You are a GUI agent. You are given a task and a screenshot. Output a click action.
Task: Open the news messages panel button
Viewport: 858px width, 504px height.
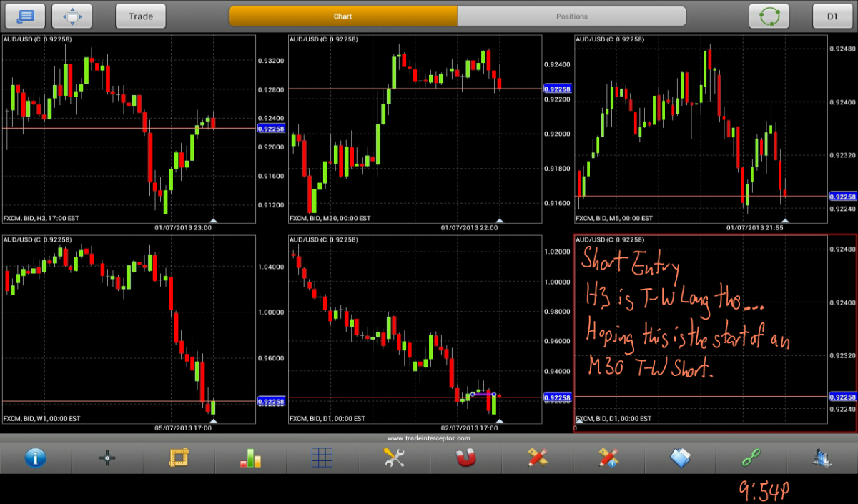(25, 16)
